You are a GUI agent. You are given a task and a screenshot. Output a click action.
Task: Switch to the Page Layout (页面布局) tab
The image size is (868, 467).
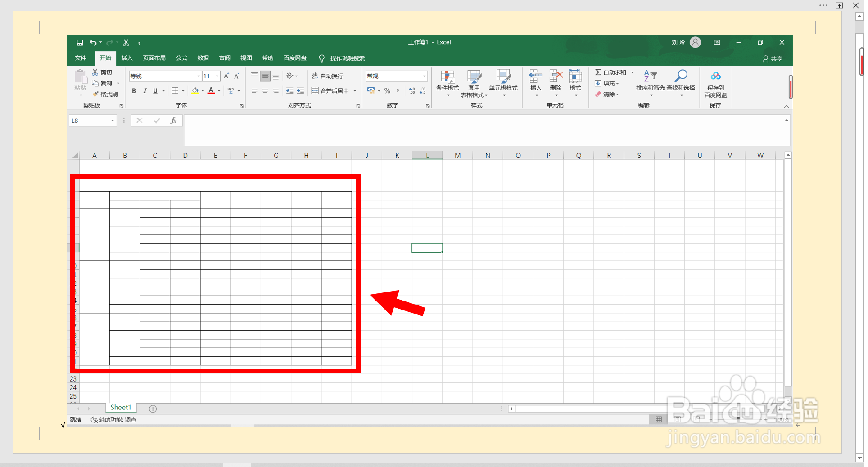coord(154,58)
